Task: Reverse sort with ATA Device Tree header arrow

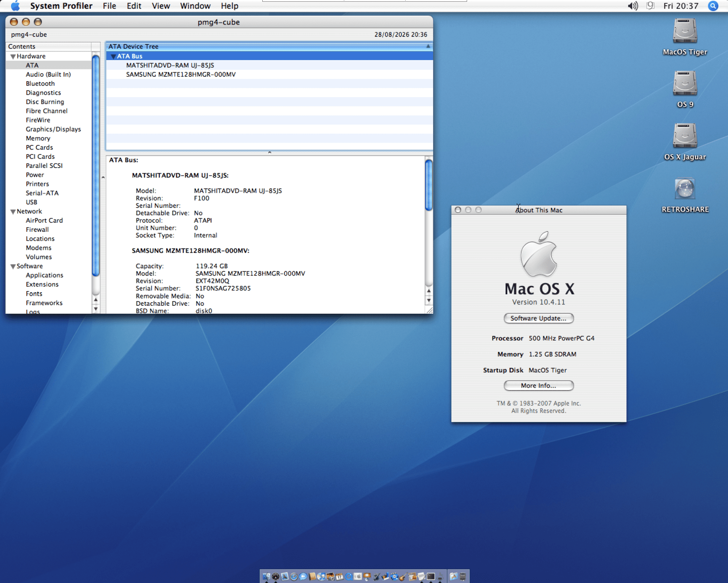Action: pyautogui.click(x=428, y=46)
